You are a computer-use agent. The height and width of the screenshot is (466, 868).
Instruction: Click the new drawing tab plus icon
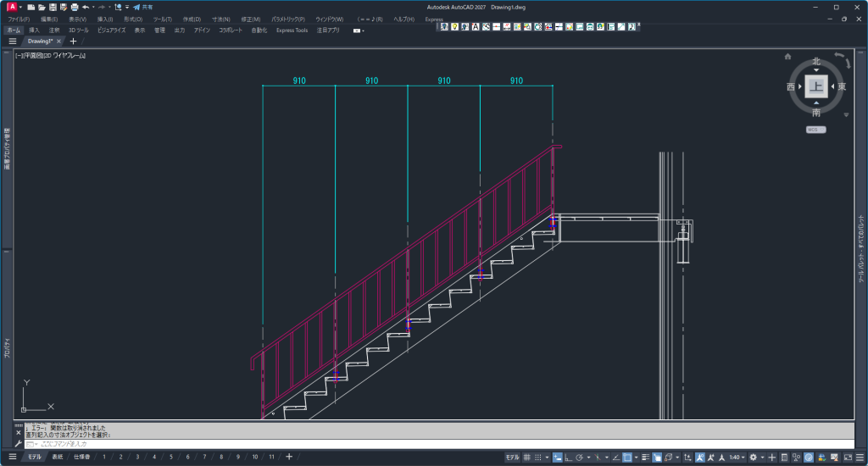pos(73,41)
